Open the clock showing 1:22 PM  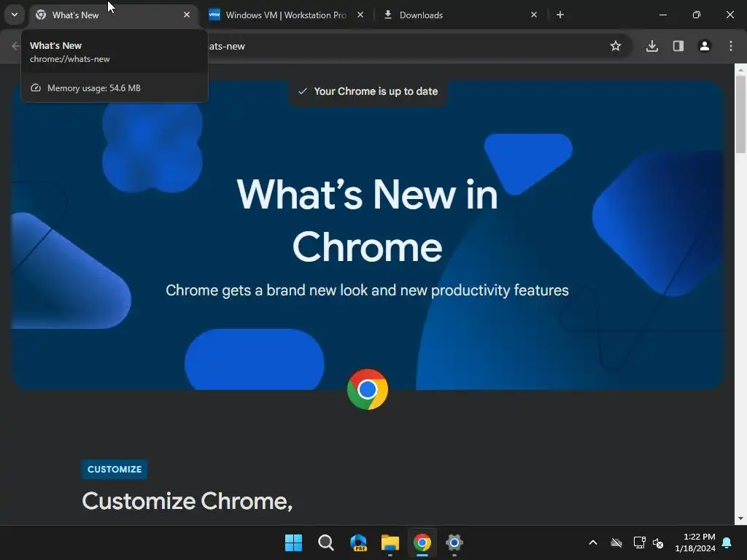pos(695,542)
